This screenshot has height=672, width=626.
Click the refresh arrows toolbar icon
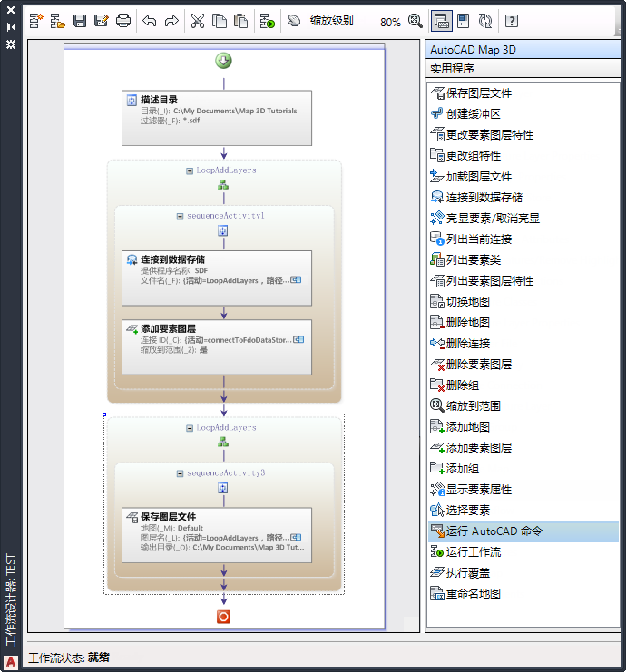(x=485, y=21)
